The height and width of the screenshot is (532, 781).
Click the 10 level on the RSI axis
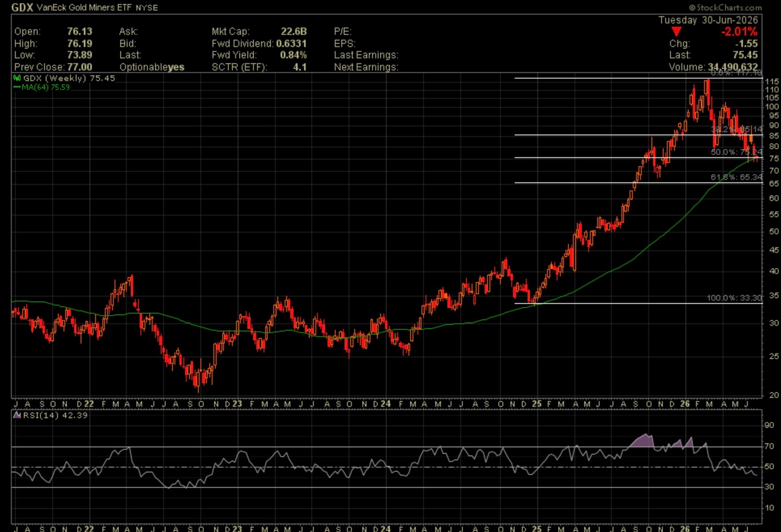pyautogui.click(x=769, y=508)
